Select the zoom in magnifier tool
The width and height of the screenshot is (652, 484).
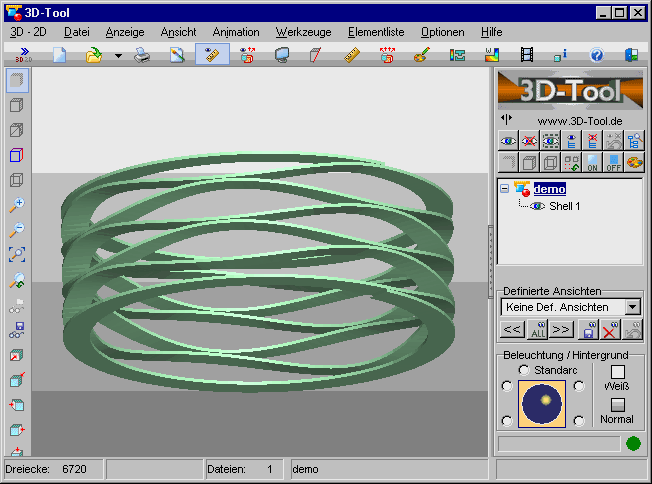pos(16,205)
